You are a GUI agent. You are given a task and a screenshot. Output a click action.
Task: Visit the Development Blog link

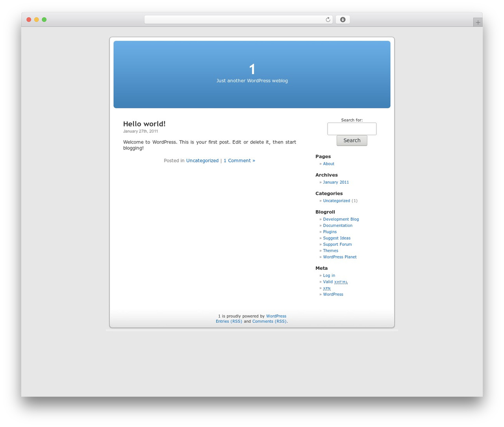point(341,219)
